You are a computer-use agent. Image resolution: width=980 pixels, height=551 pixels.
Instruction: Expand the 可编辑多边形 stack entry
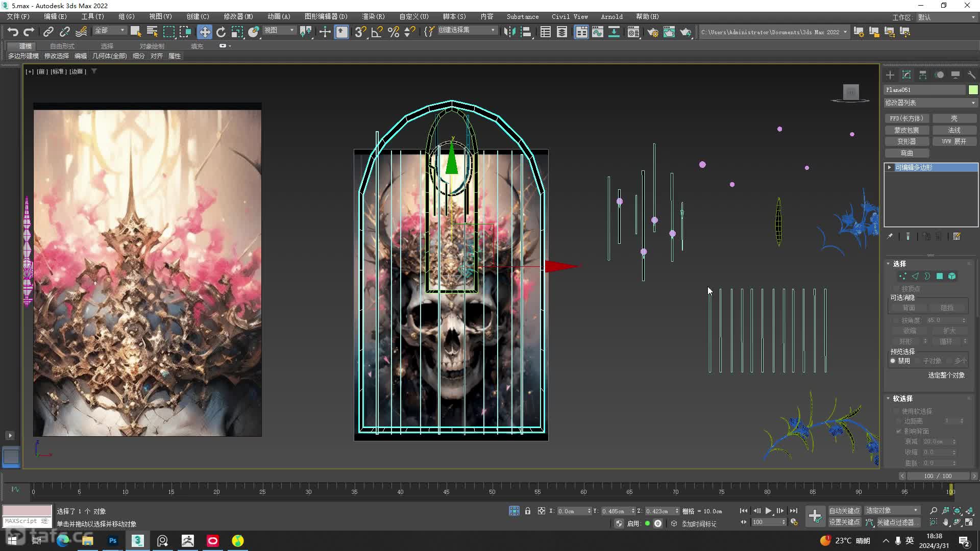[890, 167]
